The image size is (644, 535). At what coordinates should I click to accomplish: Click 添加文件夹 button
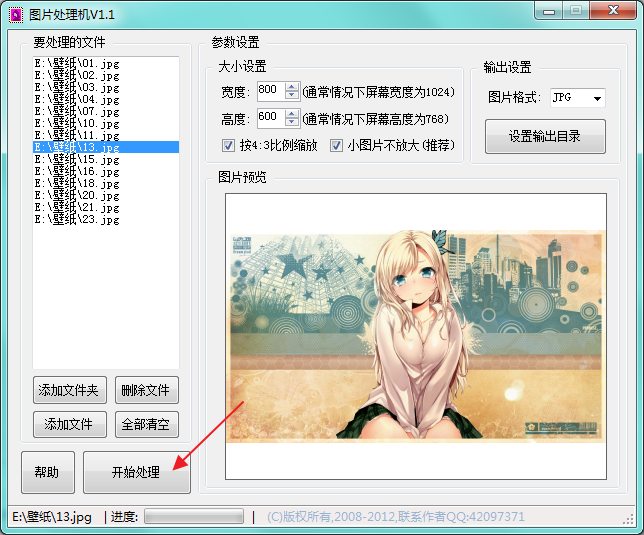[70, 390]
